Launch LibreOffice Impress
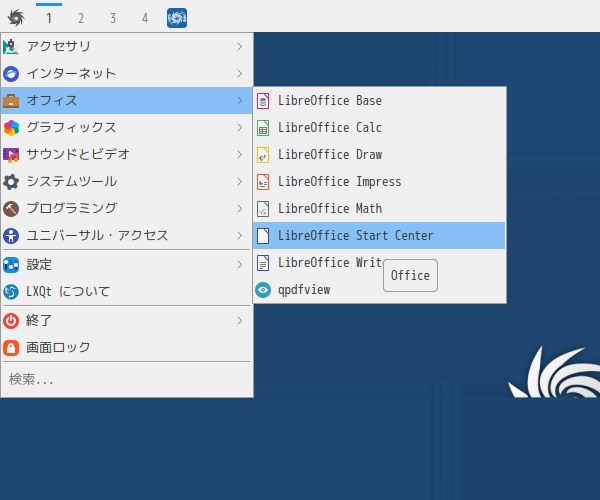 [x=379, y=182]
